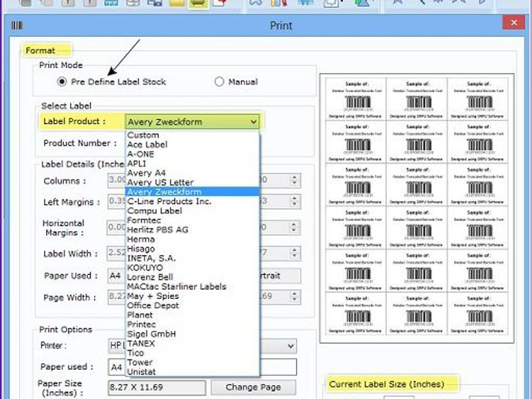The image size is (532, 399).
Task: Click the barcode label sheet preview
Action: click(x=416, y=208)
